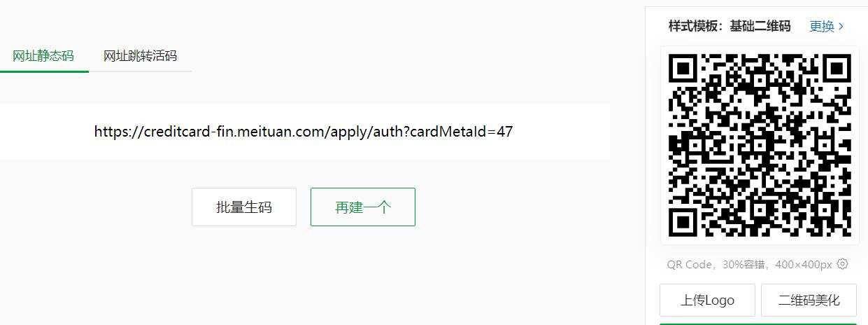Click the generated QR code image center
The height and width of the screenshot is (325, 868).
click(760, 146)
